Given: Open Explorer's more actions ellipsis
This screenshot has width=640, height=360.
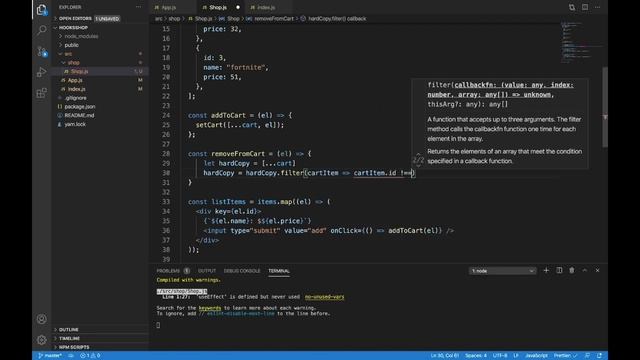Looking at the screenshot, I should [138, 7].
